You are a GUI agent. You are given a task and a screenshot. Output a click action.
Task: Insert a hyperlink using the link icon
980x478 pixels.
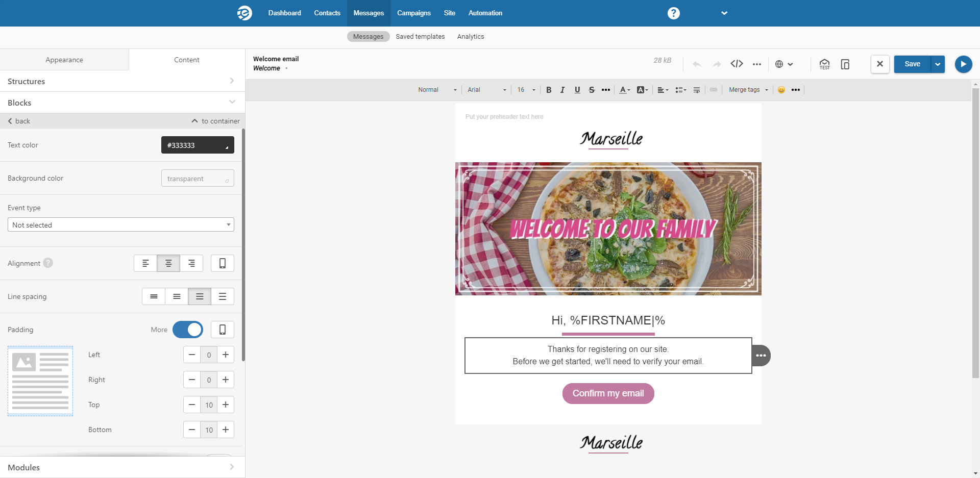[x=714, y=90]
